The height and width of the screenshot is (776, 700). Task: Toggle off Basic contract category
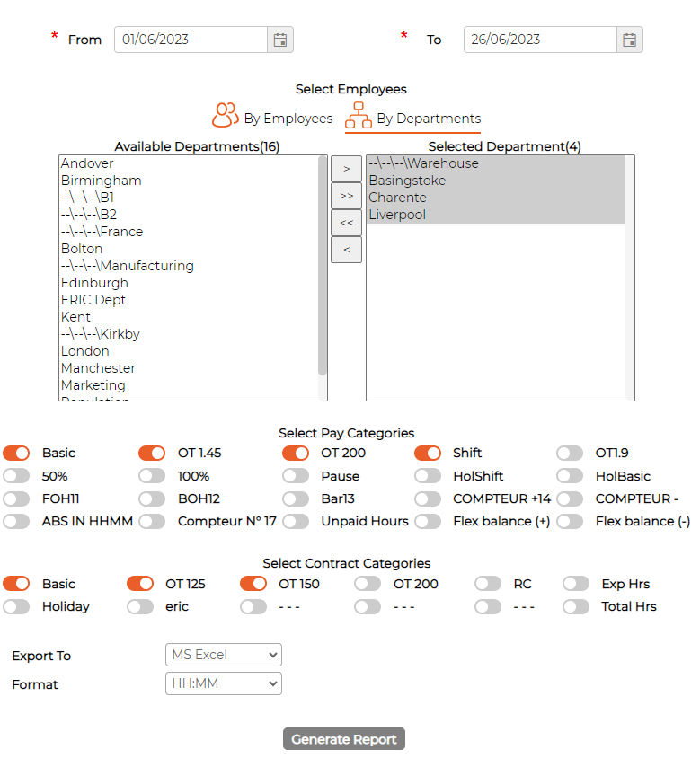click(x=16, y=584)
